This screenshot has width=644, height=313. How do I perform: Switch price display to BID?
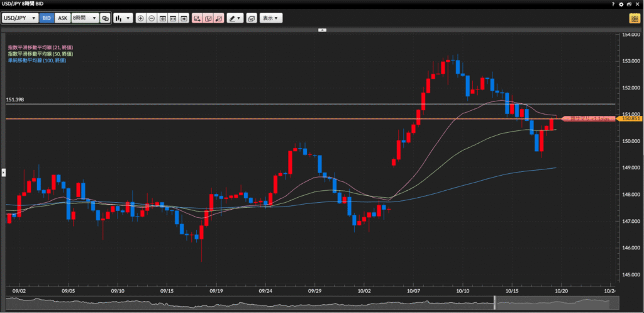46,18
